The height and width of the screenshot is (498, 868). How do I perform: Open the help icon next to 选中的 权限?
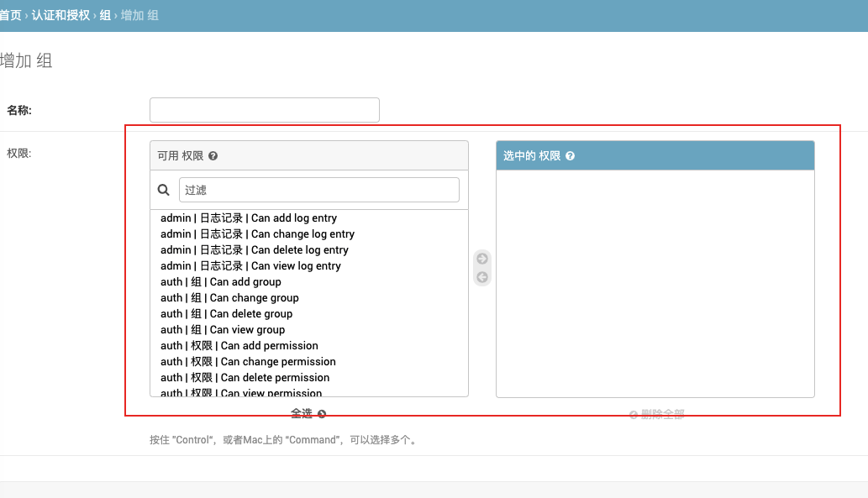(x=570, y=155)
